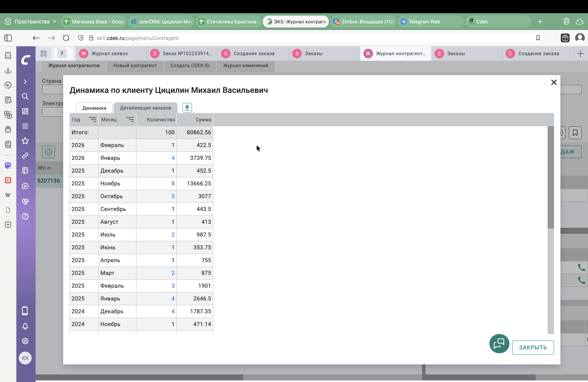The height and width of the screenshot is (382, 588).
Task: Open the Год column filter menu
Action: [92, 120]
